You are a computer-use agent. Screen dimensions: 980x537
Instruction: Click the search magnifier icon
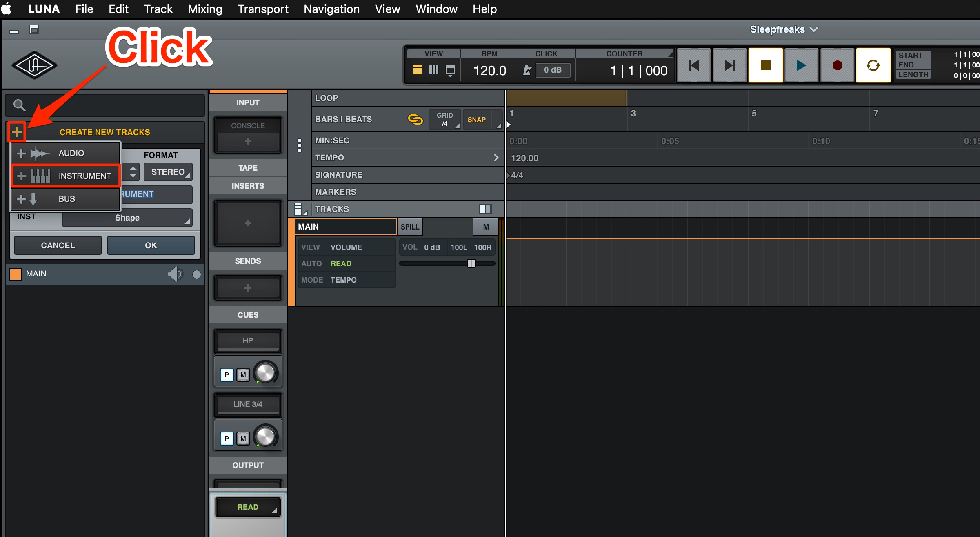coord(19,105)
